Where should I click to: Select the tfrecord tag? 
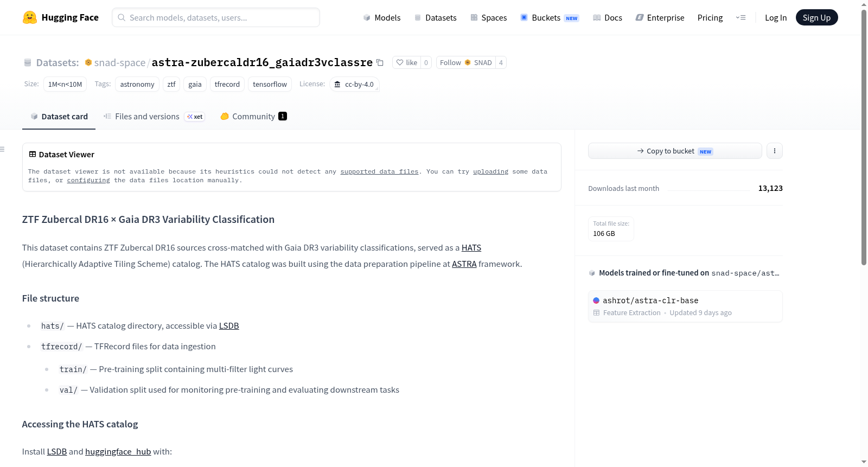(x=227, y=84)
